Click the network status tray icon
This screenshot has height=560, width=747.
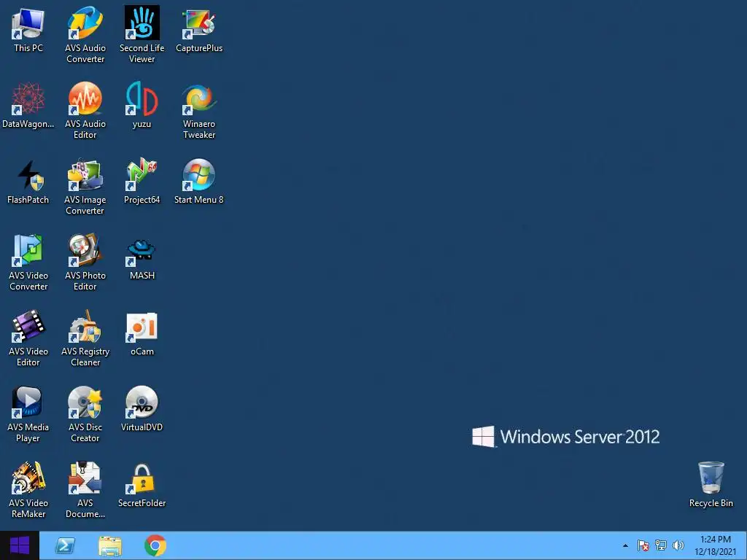[x=661, y=545]
